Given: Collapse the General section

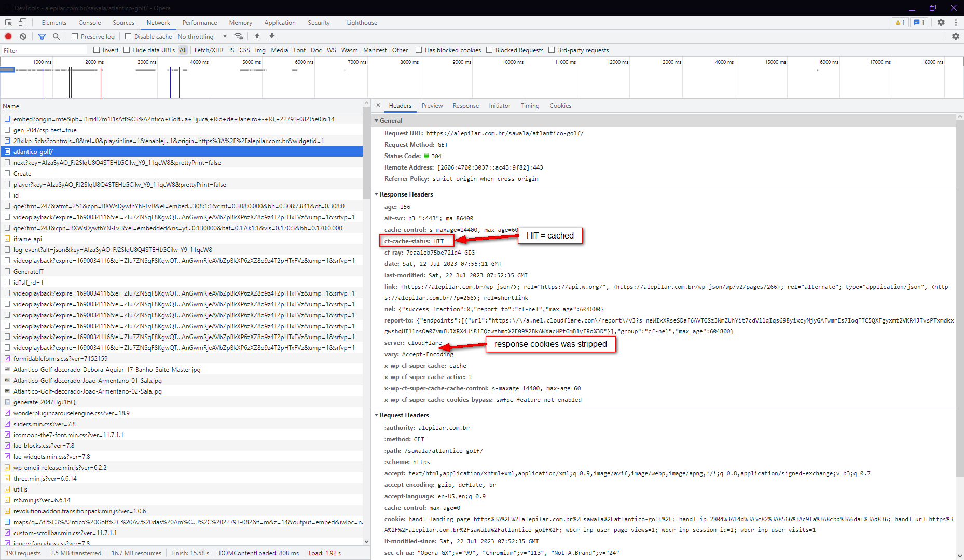Looking at the screenshot, I should coord(377,121).
